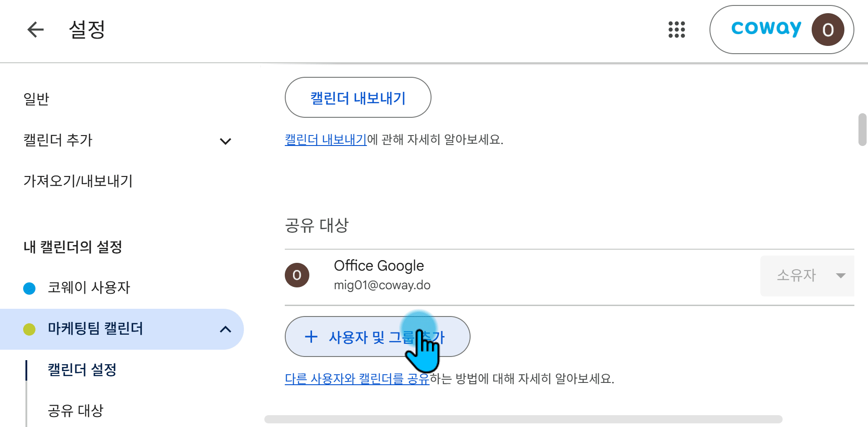Open account menu via brown O avatar
Viewport: 868px width, 427px height.
tap(828, 30)
